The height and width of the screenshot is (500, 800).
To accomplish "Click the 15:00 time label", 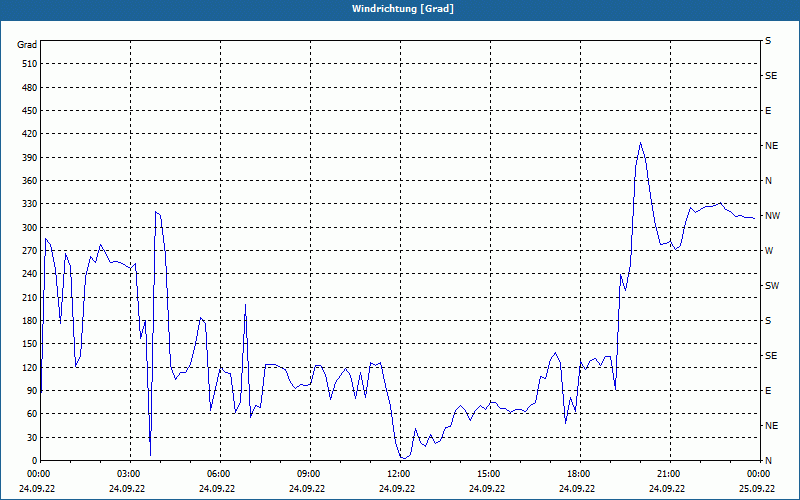I will pyautogui.click(x=487, y=474).
